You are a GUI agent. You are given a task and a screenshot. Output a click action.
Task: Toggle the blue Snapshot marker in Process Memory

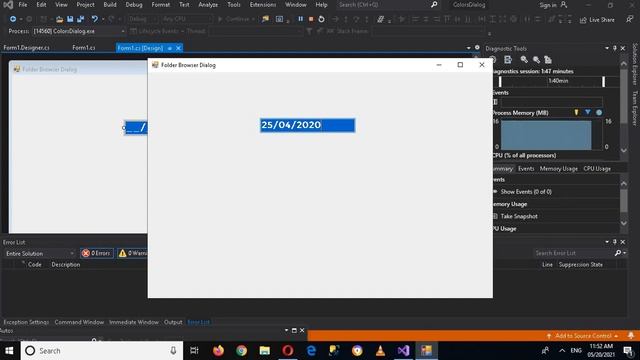[587, 112]
